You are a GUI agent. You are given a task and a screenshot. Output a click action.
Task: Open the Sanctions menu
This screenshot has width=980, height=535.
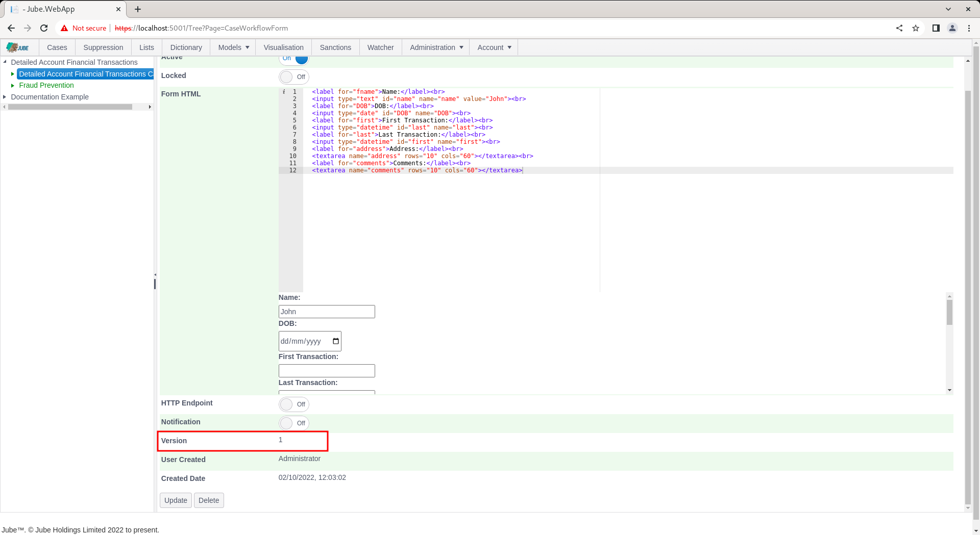[x=335, y=47]
